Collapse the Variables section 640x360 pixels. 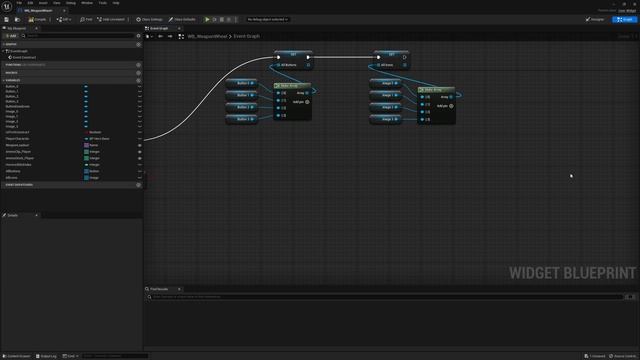pyautogui.click(x=3, y=80)
